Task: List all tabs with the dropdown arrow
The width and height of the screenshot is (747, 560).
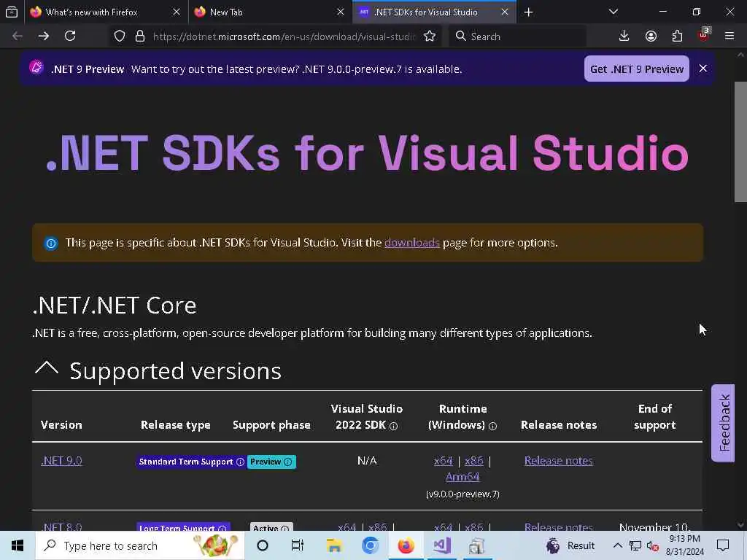Action: pos(613,12)
